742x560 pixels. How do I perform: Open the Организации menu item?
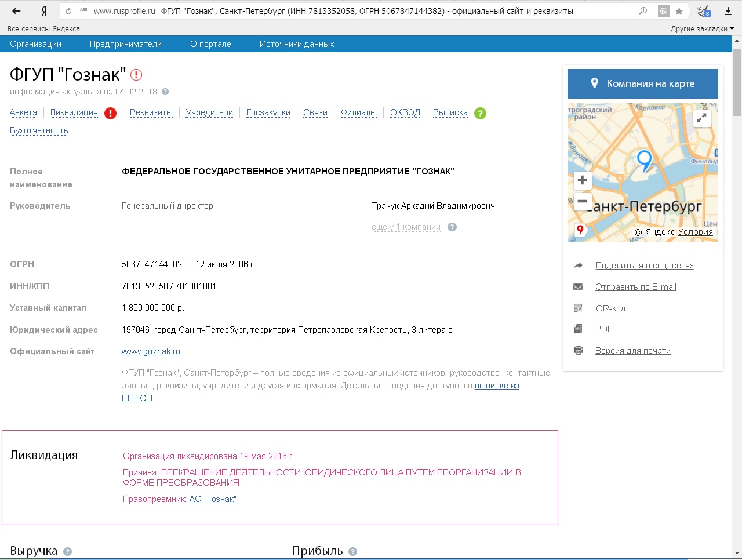point(35,44)
